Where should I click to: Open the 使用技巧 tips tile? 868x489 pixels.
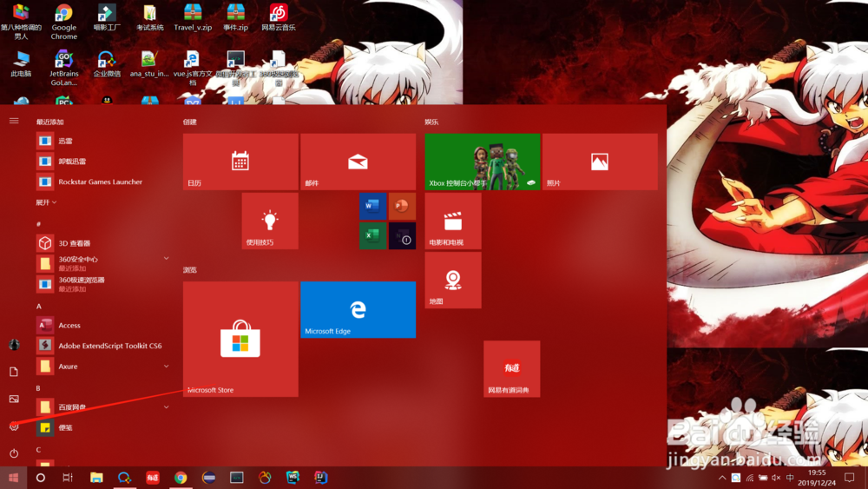[x=270, y=221]
